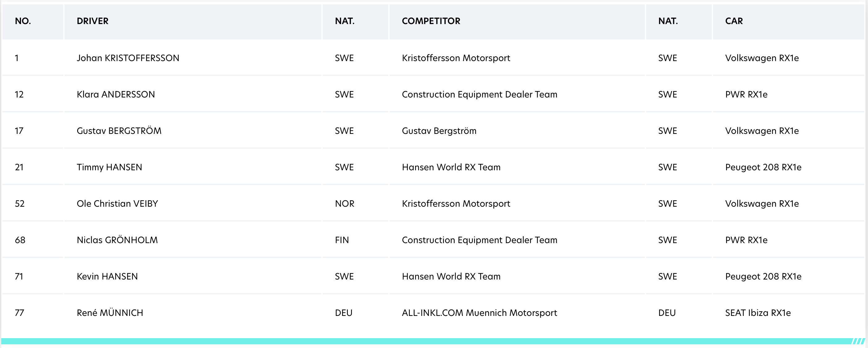
Task: Click DEU competitor nationality in Muennich row
Action: (x=667, y=313)
